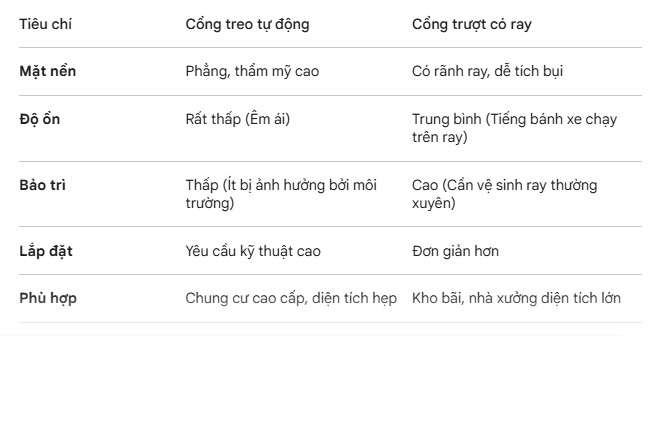Click the "Độ ồn" row label
The height and width of the screenshot is (448, 664).
(x=40, y=120)
